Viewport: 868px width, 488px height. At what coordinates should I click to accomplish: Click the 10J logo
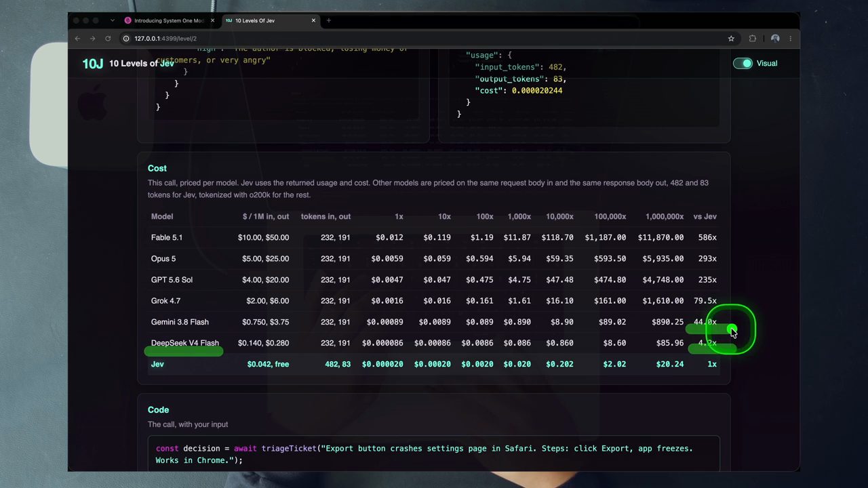click(93, 64)
